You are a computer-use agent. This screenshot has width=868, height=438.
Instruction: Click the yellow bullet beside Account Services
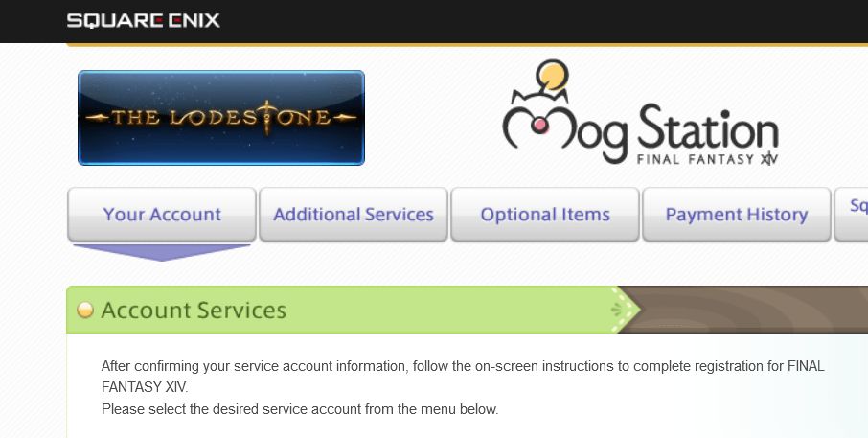tap(85, 311)
